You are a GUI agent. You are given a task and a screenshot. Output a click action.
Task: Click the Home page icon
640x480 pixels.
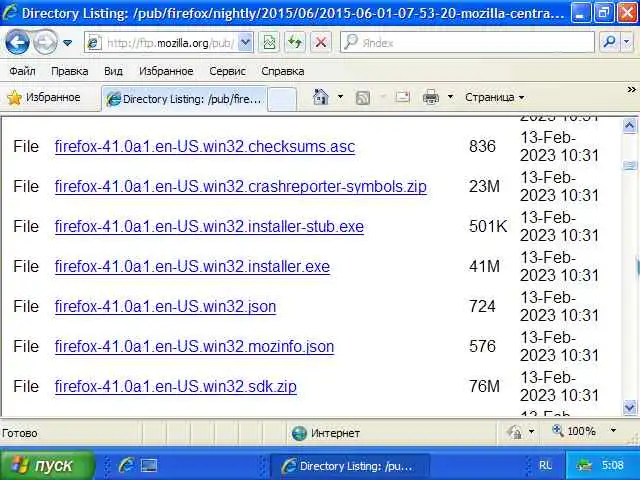tap(320, 98)
